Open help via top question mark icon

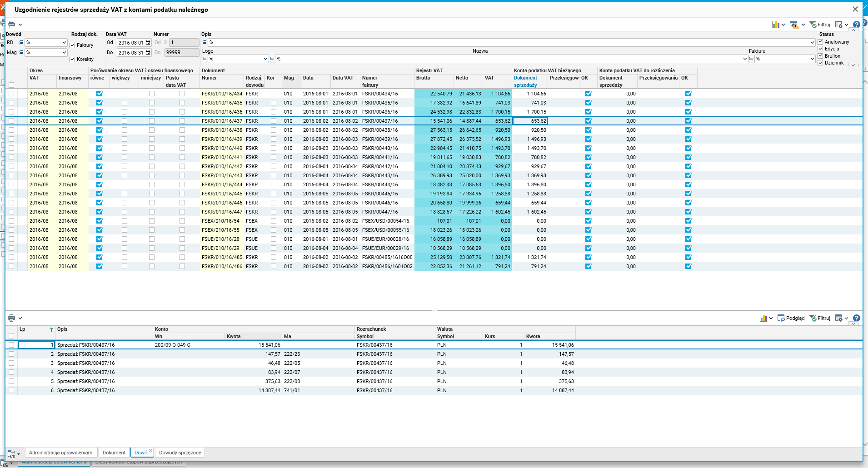coord(856,25)
